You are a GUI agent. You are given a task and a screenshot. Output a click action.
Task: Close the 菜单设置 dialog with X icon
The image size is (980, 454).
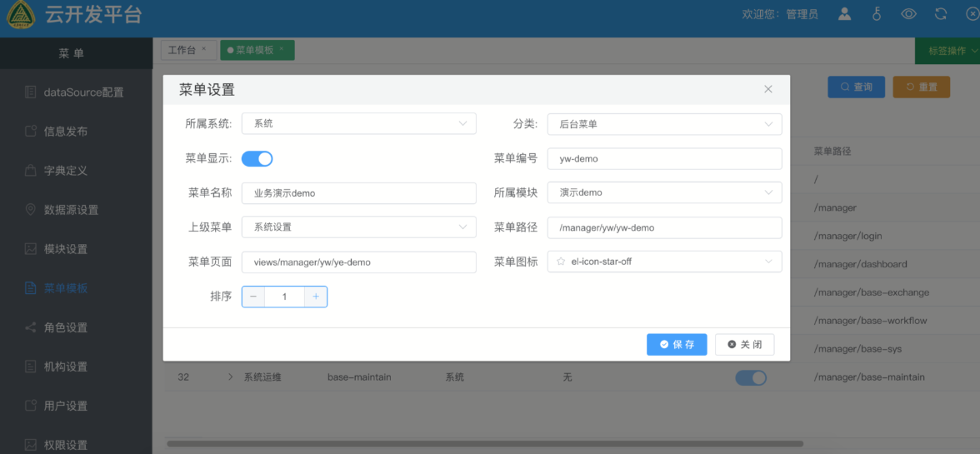pos(768,89)
